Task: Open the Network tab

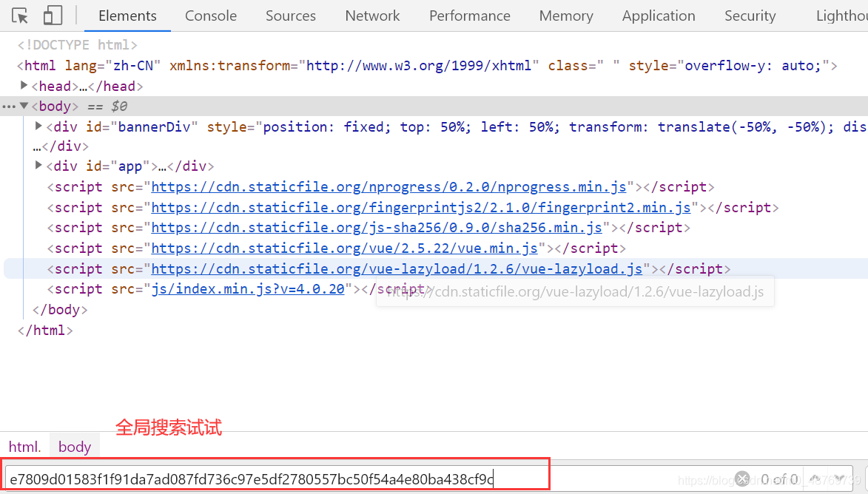Action: click(372, 16)
